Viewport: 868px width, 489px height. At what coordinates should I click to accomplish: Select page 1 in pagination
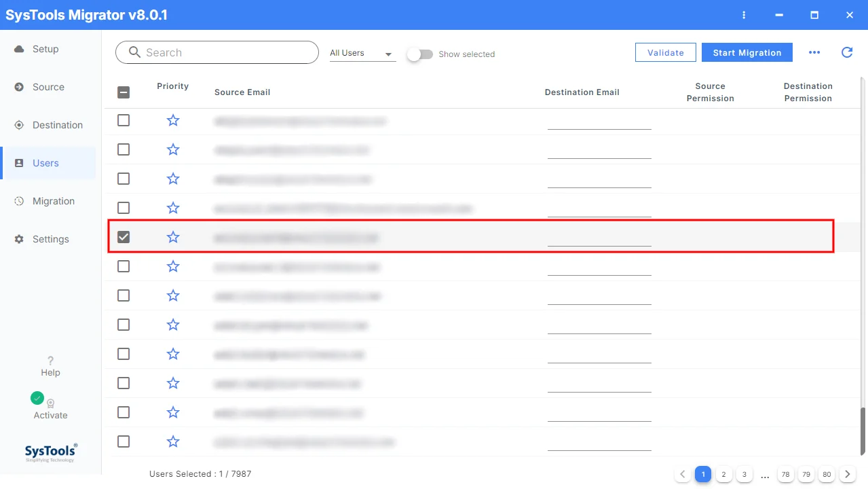[x=703, y=474]
